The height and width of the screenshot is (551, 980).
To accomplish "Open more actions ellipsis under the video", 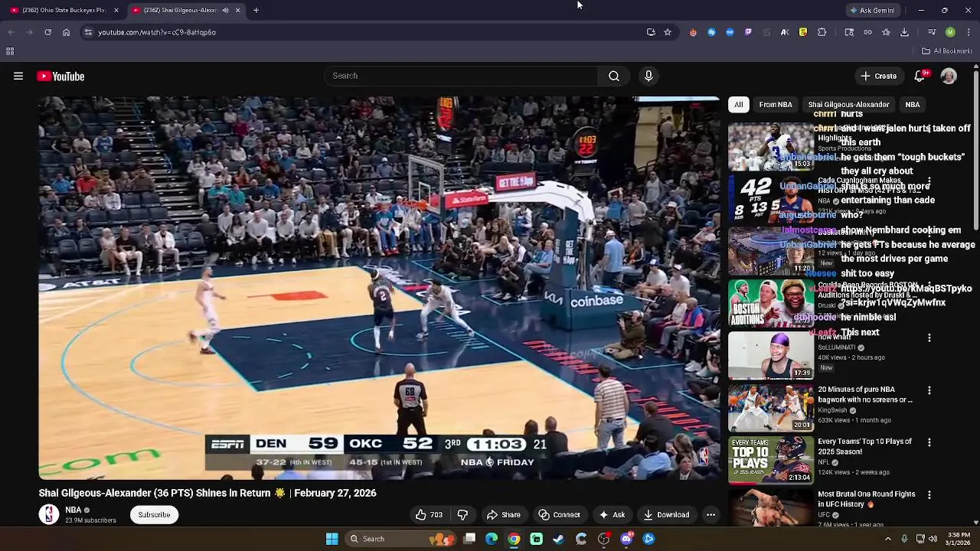I will click(710, 514).
